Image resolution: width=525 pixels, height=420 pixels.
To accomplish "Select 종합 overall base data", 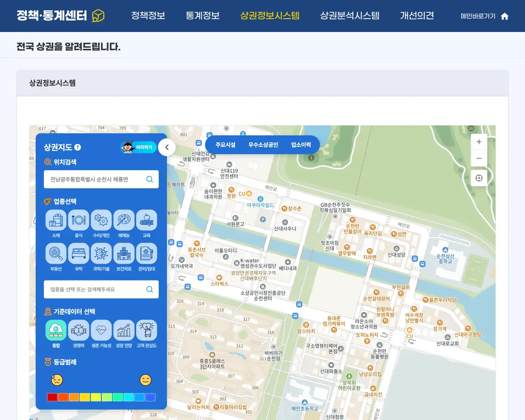I will point(56,330).
